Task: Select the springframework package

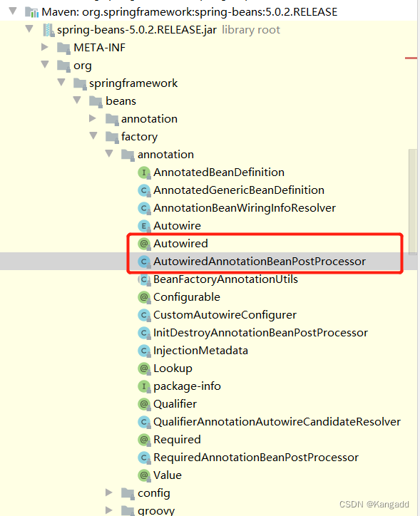Action: click(133, 83)
